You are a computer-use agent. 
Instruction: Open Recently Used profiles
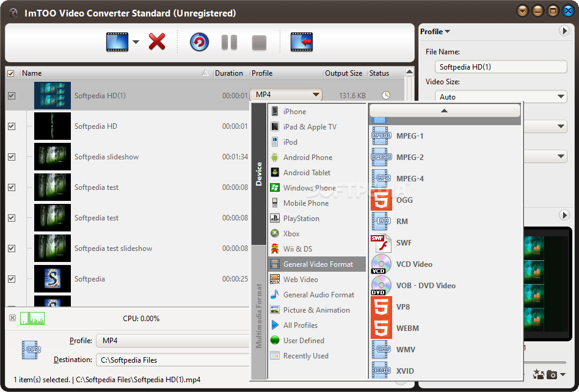point(317,356)
